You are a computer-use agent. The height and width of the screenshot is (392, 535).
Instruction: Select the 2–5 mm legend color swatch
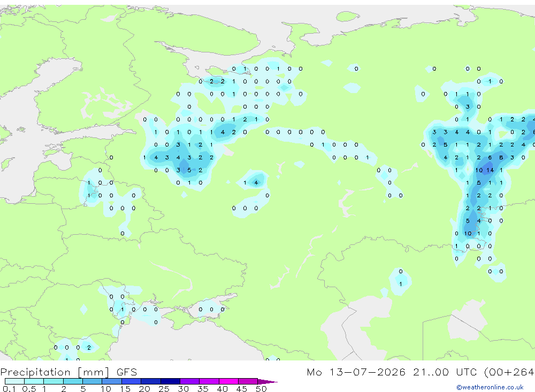pyautogui.click(x=73, y=381)
